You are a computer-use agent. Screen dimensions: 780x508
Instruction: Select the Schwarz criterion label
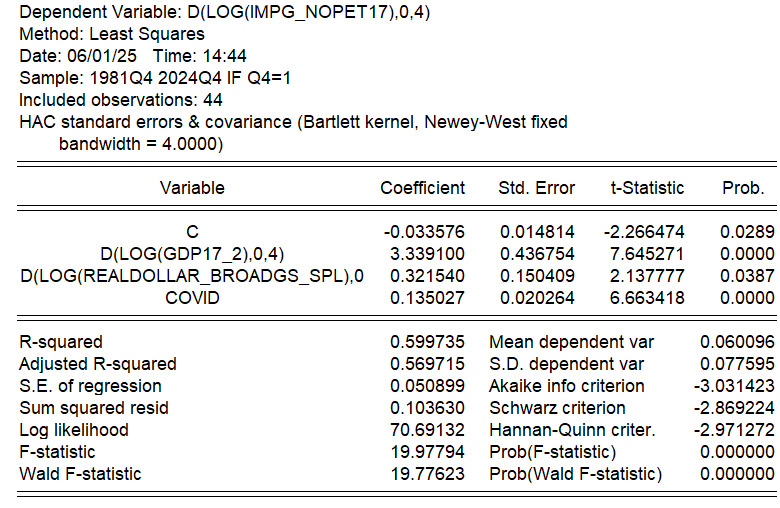[x=557, y=407]
